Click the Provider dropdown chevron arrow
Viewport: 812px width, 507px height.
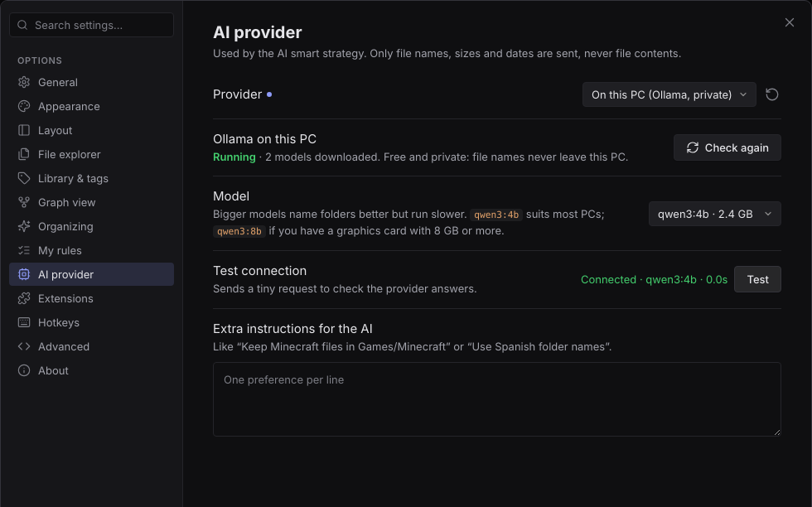[x=743, y=94]
